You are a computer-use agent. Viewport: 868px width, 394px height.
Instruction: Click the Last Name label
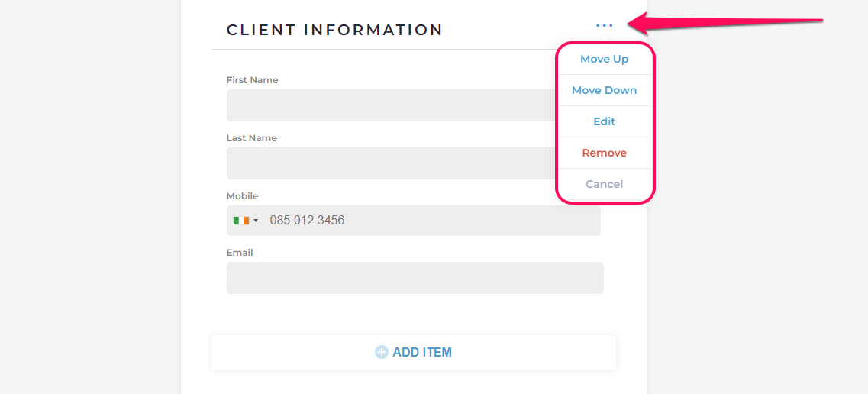tap(251, 138)
